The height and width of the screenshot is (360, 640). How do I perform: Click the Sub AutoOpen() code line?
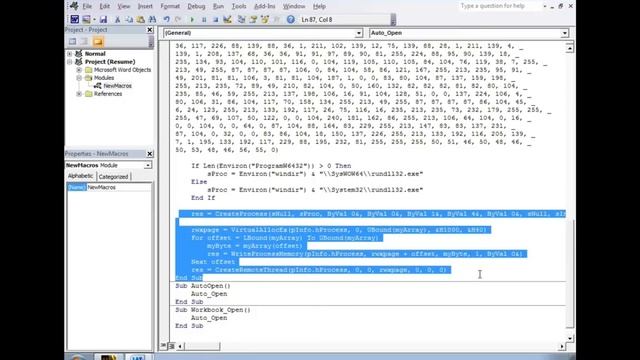point(203,286)
